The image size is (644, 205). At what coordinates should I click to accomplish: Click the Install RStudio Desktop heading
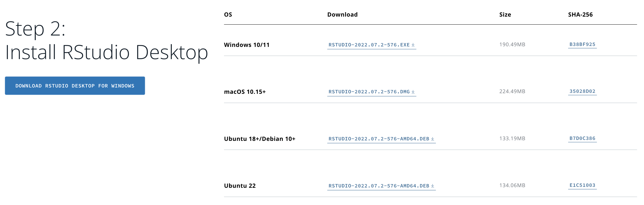[x=107, y=53]
